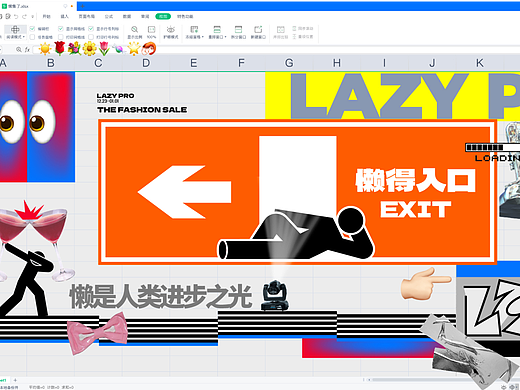Viewport: 520px width, 390px height.
Task: Click the Arrange Windows icon
Action: tap(217, 29)
